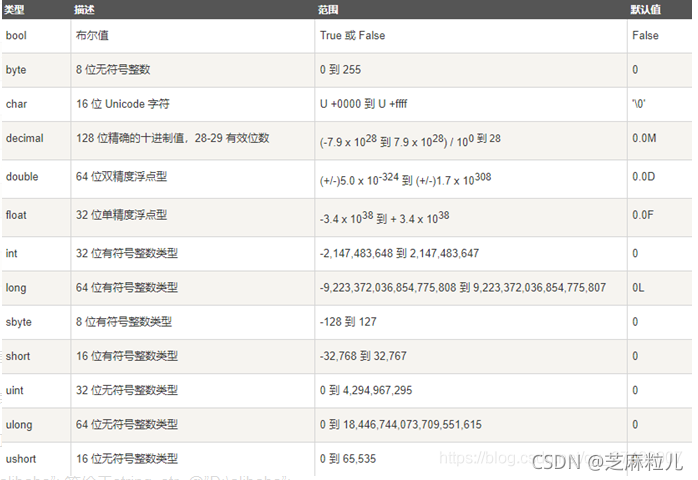Select '64 位有符号整数类型' description
Viewport: 698px width, 480px height.
click(127, 288)
